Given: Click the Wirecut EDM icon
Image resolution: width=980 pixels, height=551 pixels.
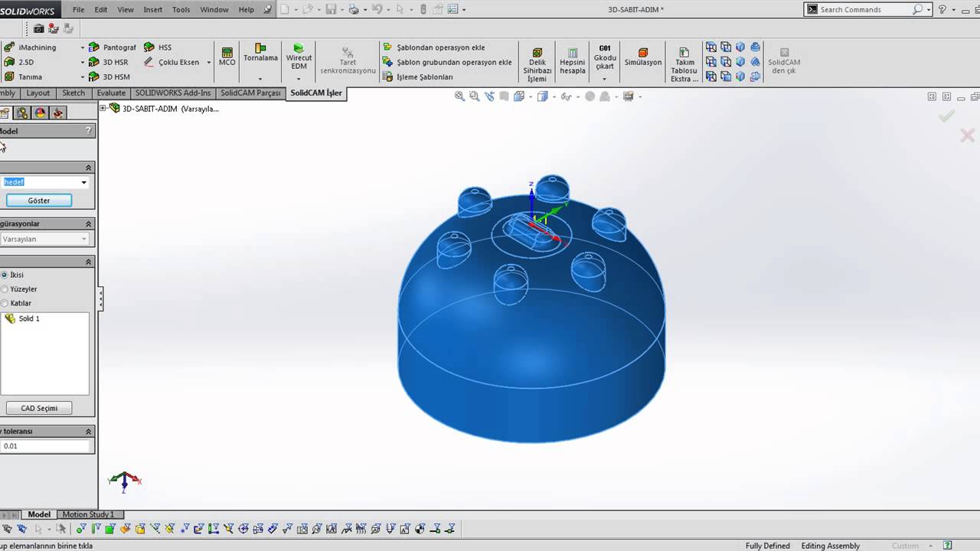Looking at the screenshot, I should click(299, 57).
